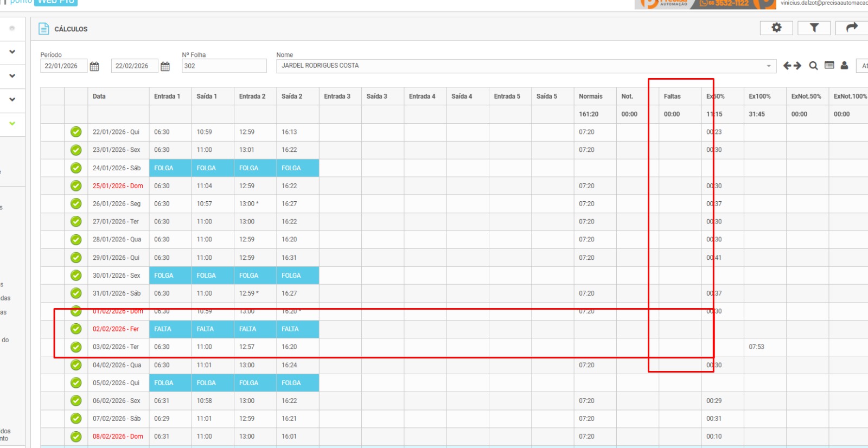Click the Data column header

[99, 97]
